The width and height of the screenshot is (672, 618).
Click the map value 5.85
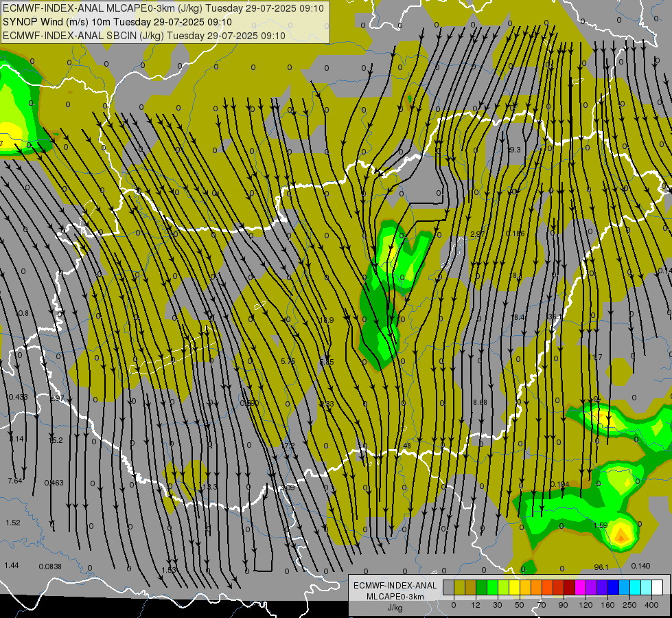pos(327,362)
